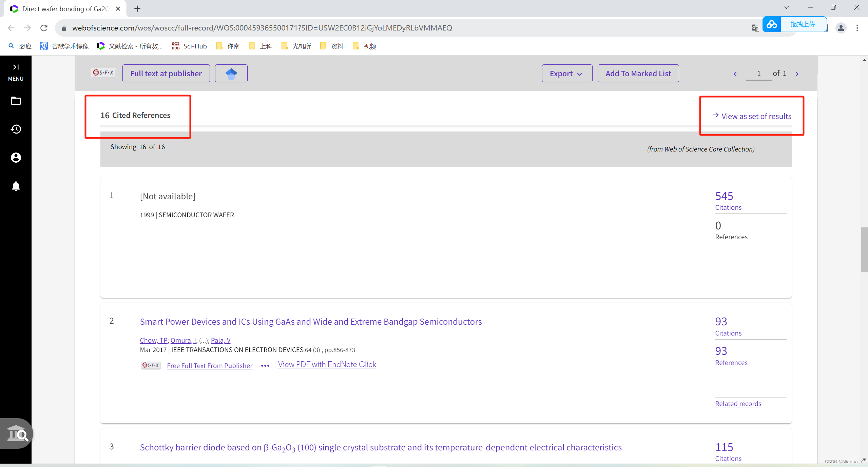Open the three-dots more options for reference 2
This screenshot has height=467, width=868.
click(x=265, y=366)
